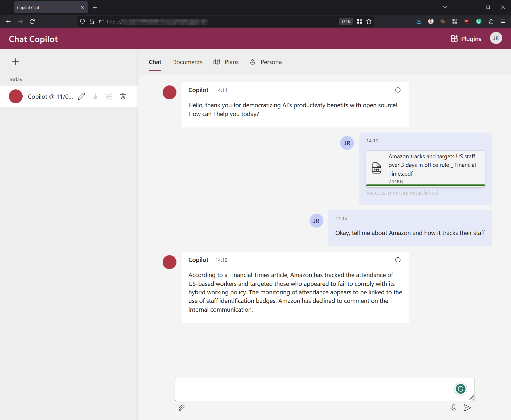Select the Copilot Chat browser tab

pyautogui.click(x=51, y=7)
